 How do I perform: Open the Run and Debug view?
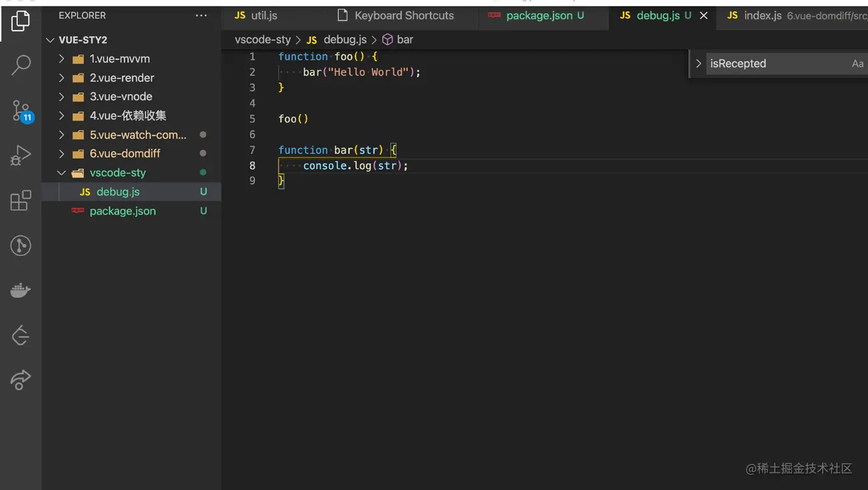21,155
